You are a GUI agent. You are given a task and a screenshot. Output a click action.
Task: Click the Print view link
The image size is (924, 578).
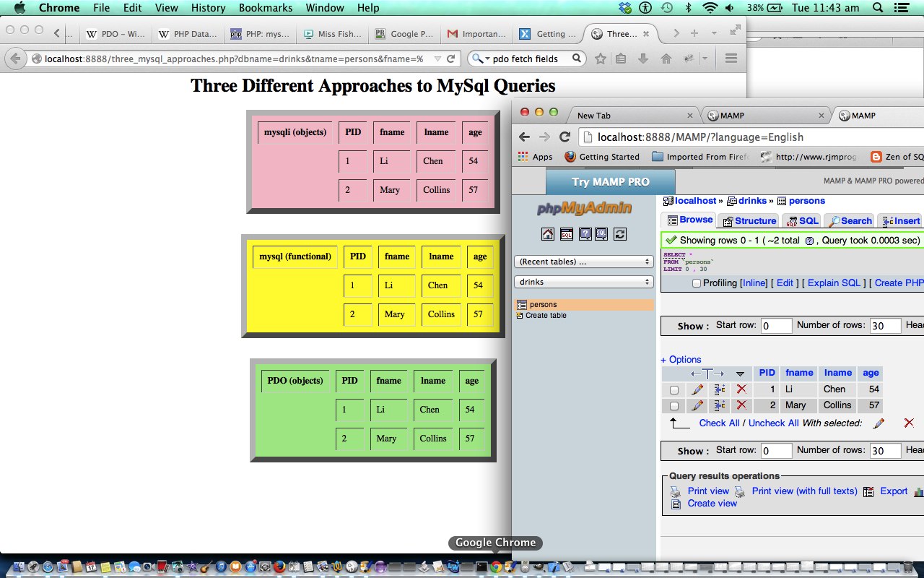tap(708, 491)
